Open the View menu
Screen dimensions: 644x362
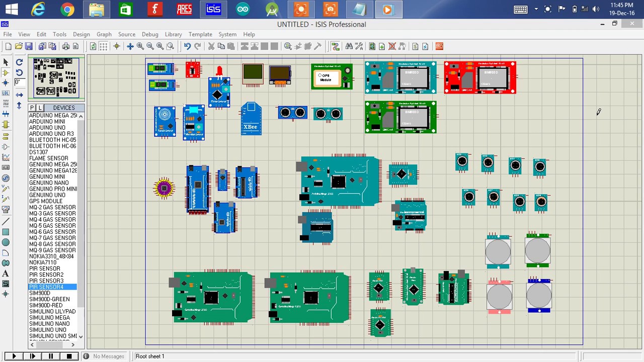coord(24,34)
